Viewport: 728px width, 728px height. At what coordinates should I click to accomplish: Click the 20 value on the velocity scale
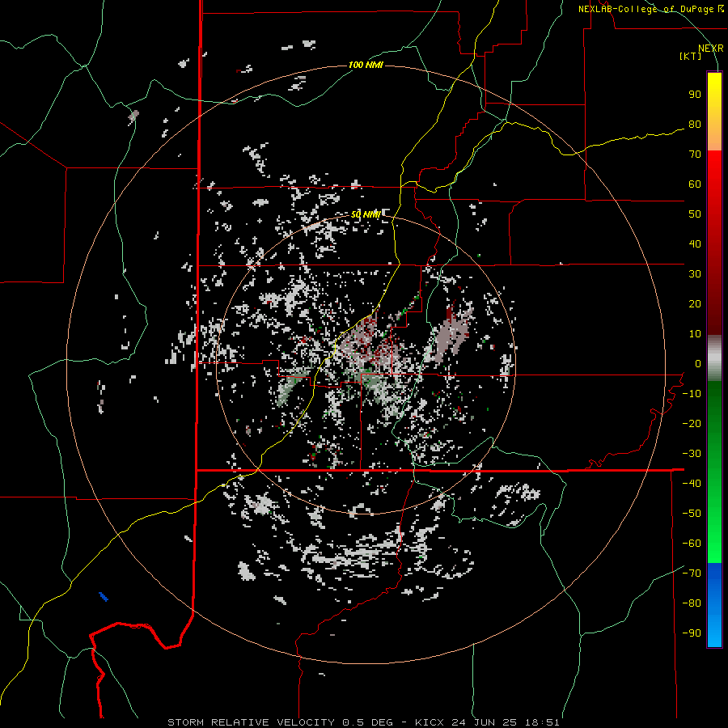pos(695,303)
